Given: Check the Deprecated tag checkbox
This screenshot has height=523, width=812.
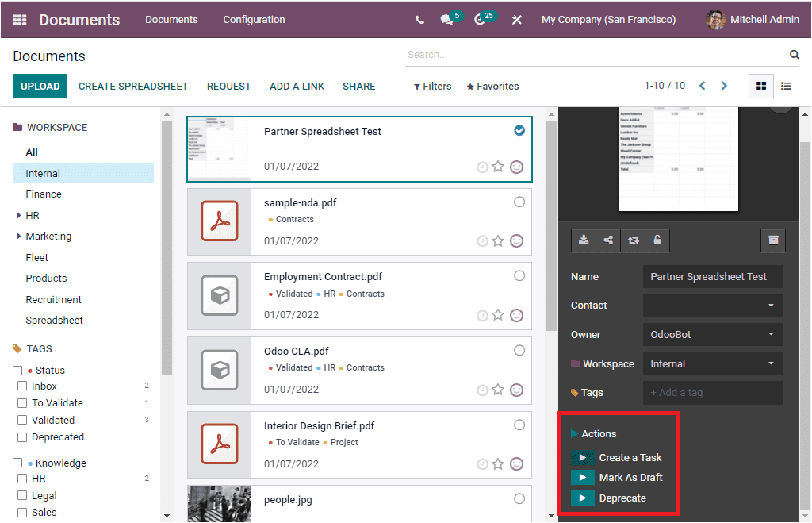Looking at the screenshot, I should point(22,437).
